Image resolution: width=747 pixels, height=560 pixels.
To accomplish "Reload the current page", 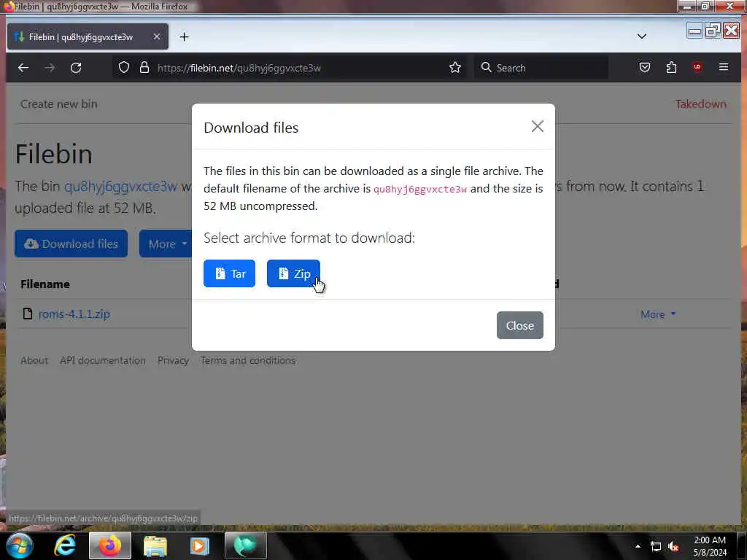I will pos(76,68).
